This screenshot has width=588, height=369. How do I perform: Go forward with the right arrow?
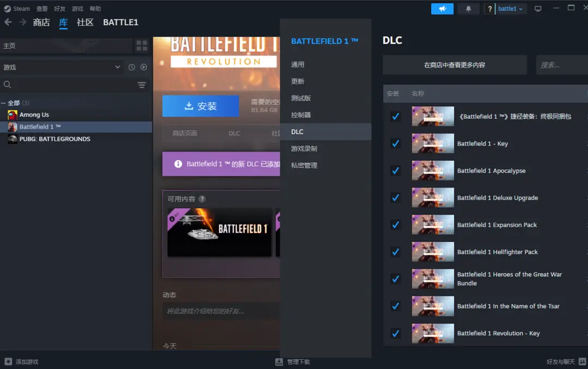point(23,22)
